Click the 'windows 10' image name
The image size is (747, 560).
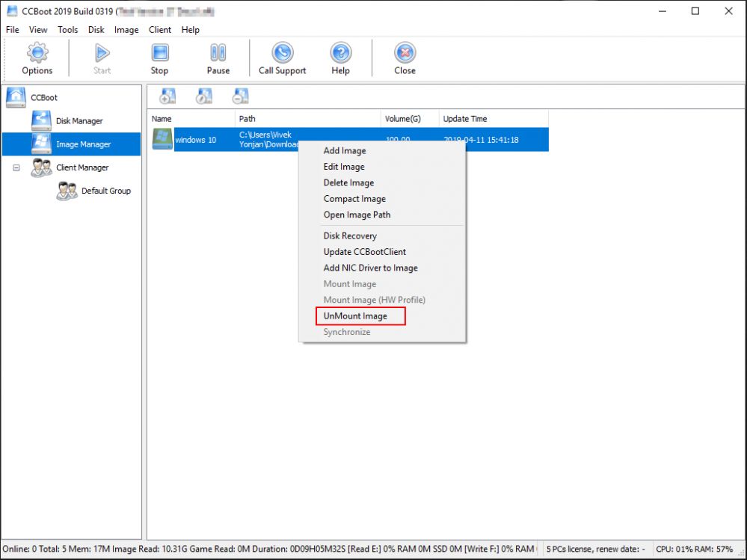coord(196,140)
